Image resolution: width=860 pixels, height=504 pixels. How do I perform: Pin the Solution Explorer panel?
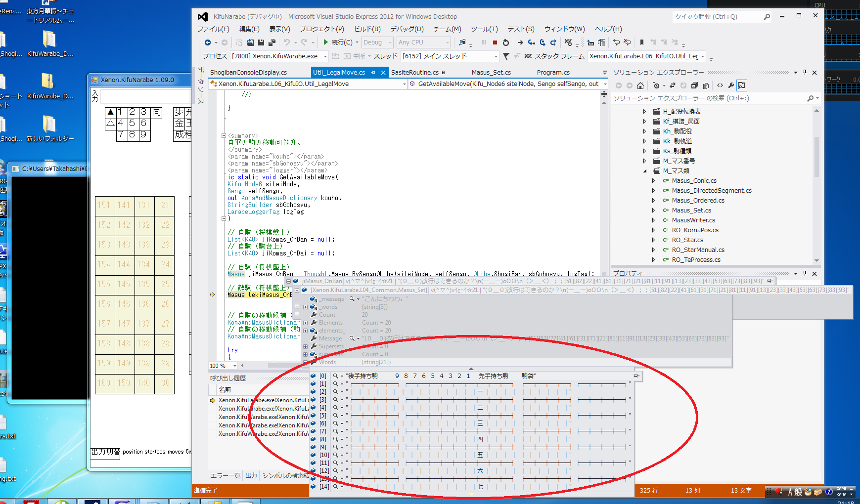805,73
